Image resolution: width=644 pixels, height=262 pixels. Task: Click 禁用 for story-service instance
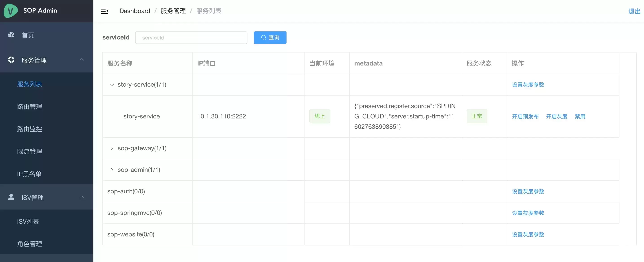coord(580,116)
